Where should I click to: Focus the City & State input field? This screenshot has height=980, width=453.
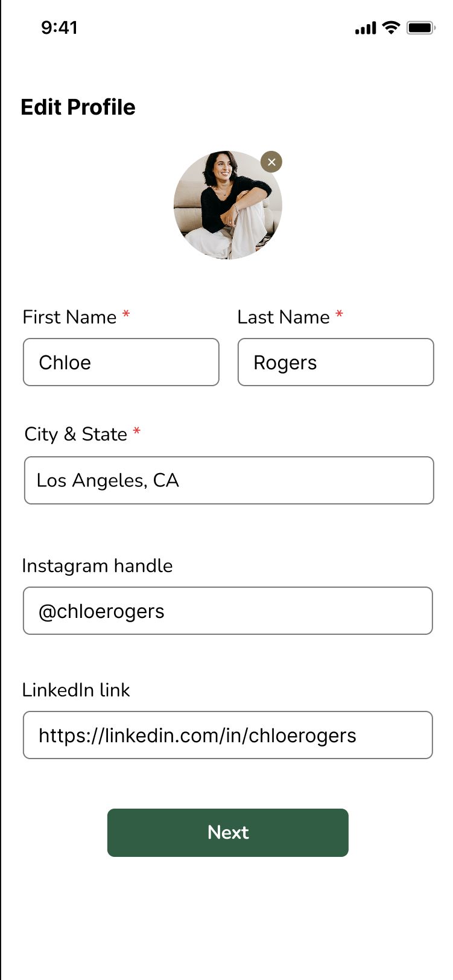click(x=229, y=480)
